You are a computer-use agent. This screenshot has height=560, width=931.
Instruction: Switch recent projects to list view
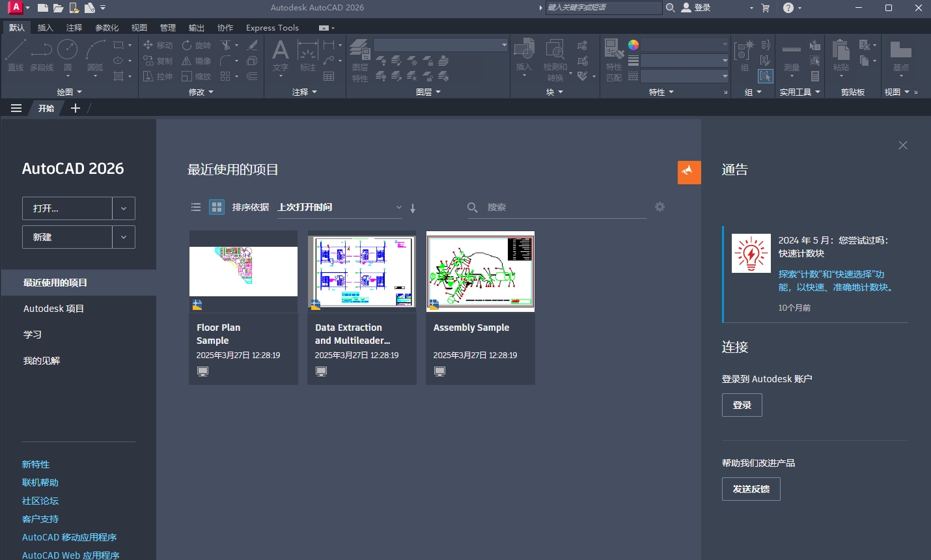196,207
